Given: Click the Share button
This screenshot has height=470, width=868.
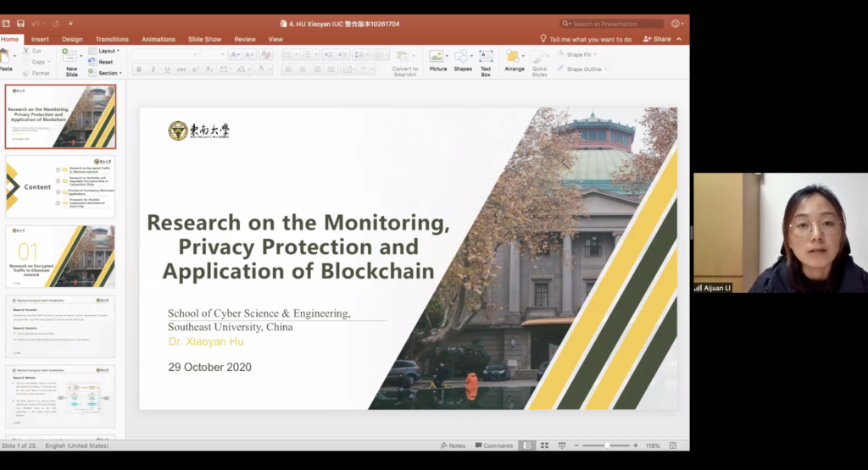Looking at the screenshot, I should point(657,39).
